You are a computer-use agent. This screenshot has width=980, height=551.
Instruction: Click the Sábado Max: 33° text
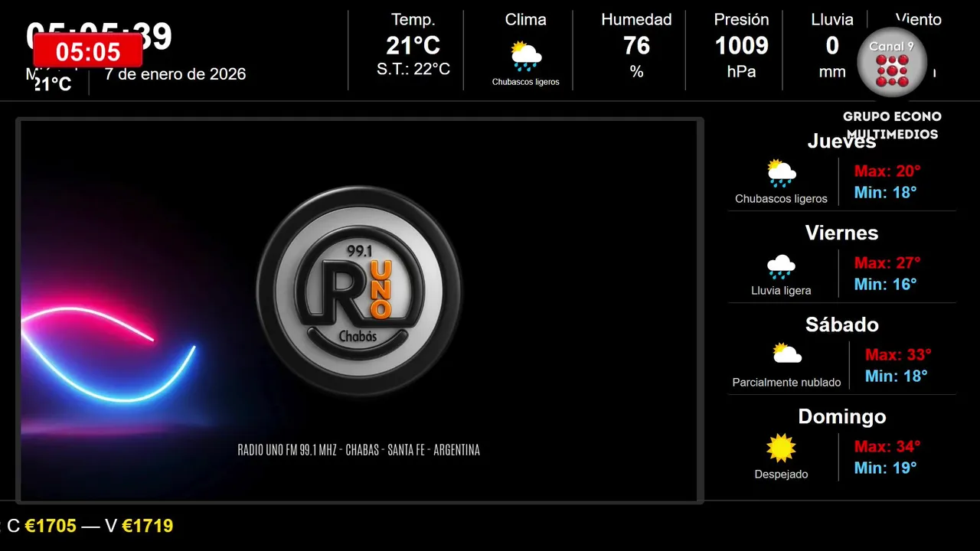(898, 355)
